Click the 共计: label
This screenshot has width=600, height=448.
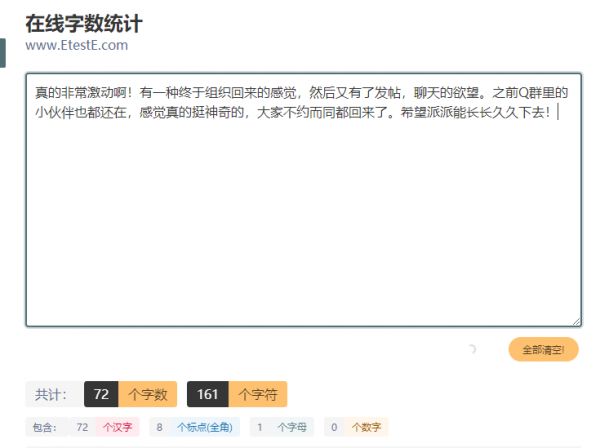pyautogui.click(x=51, y=394)
